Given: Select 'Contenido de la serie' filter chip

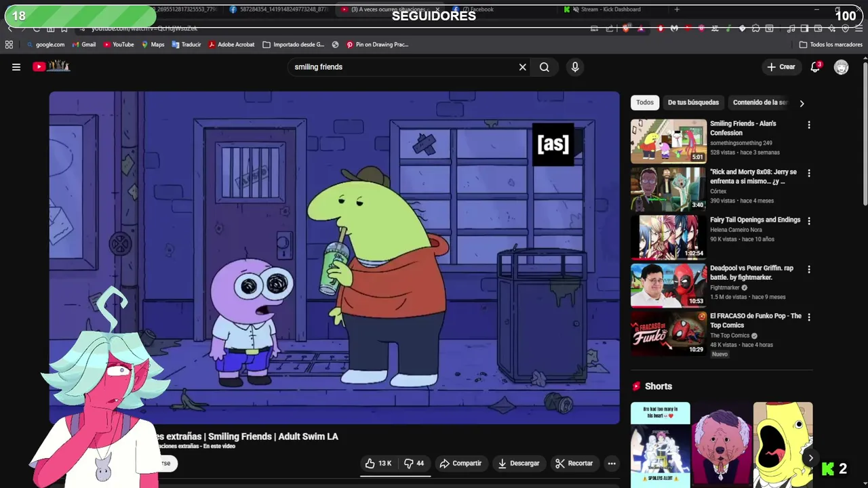Looking at the screenshot, I should [760, 102].
